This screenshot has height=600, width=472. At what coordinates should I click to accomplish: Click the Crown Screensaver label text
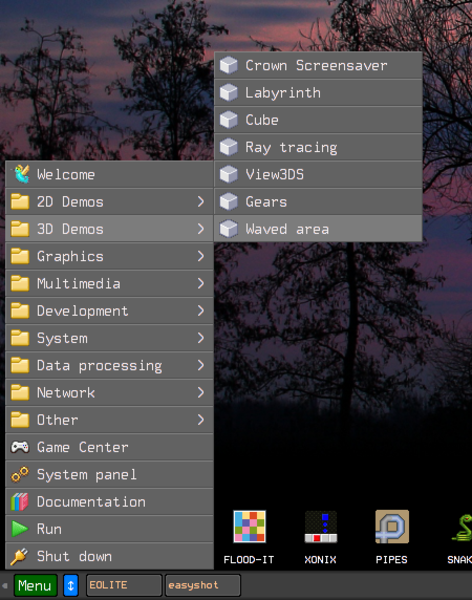pyautogui.click(x=316, y=65)
